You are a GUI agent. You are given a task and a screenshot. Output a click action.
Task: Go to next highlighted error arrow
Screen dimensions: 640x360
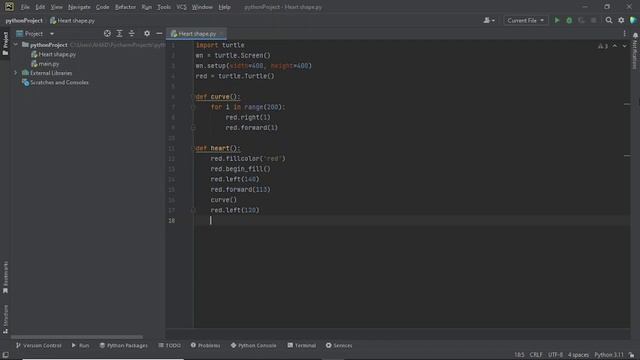coord(624,46)
